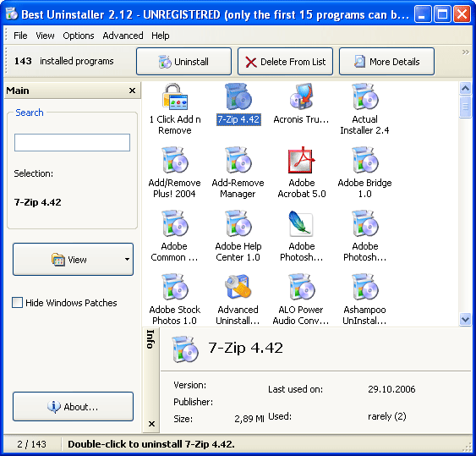476x456 pixels.
Task: Click the About... button
Action: click(73, 406)
